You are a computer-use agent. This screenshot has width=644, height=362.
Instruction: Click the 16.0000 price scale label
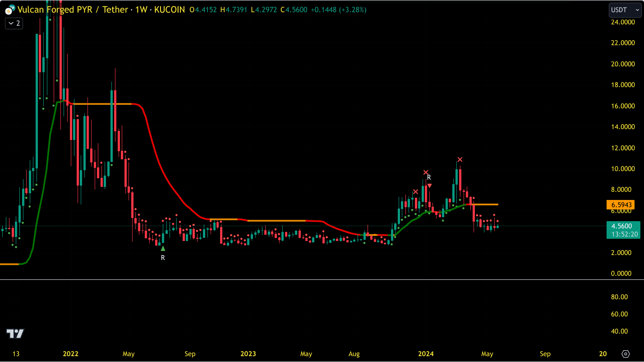coord(623,106)
